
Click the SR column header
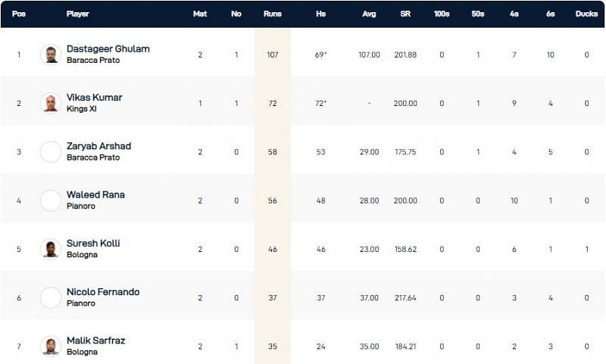point(405,14)
